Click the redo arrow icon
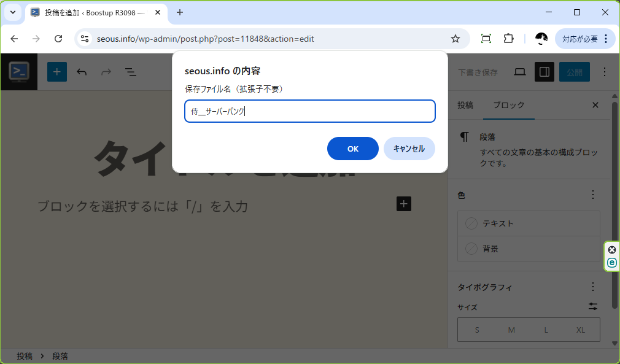 pos(106,72)
